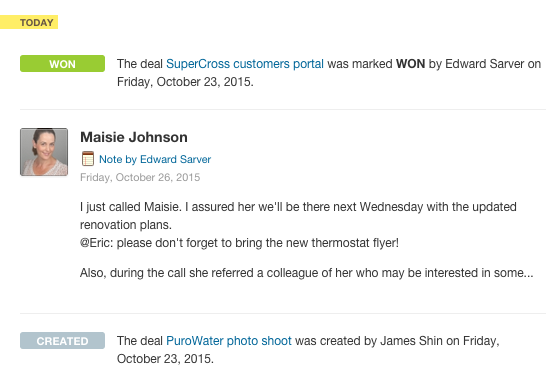Click the notepad icon beside the note
560x388 pixels.
88,159
